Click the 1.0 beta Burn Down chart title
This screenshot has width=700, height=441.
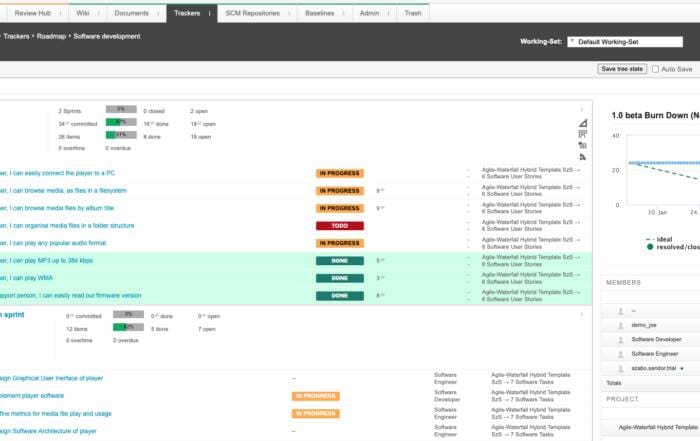655,116
